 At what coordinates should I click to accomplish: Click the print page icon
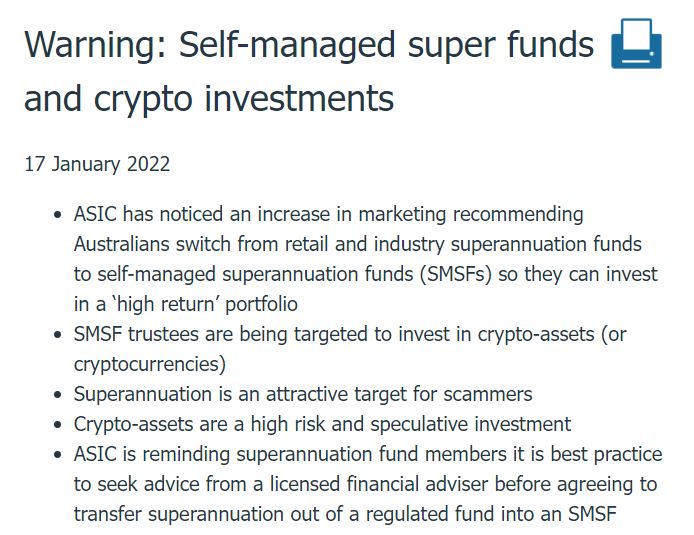[x=636, y=43]
